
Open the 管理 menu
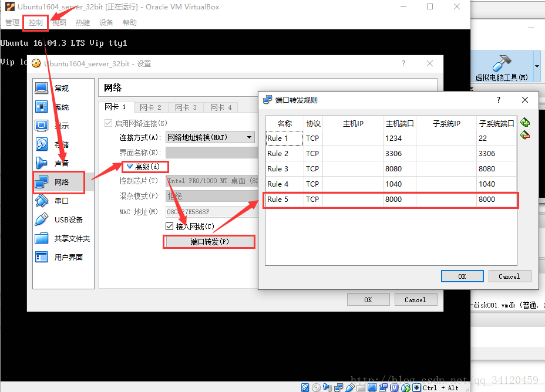(12, 23)
